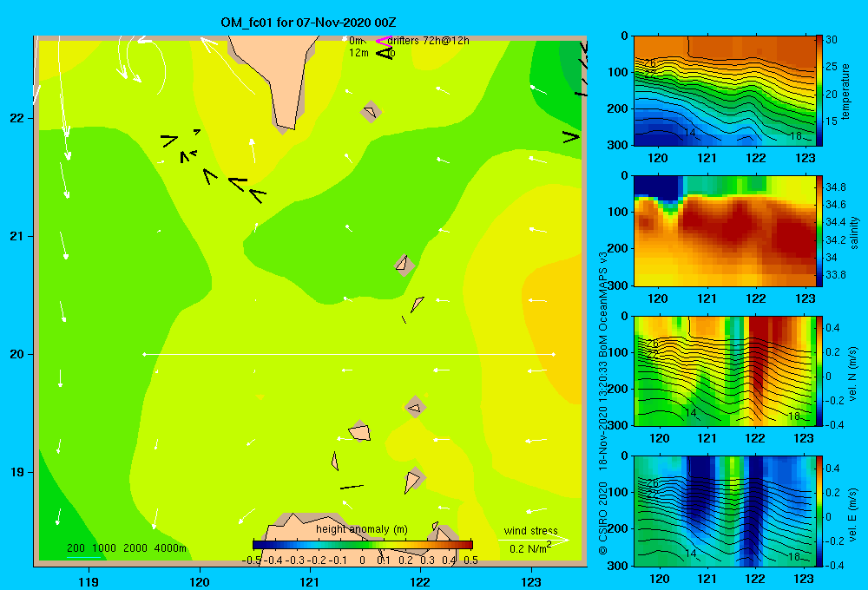Click the magenta 0m drifter symbol in legend

pyautogui.click(x=383, y=41)
